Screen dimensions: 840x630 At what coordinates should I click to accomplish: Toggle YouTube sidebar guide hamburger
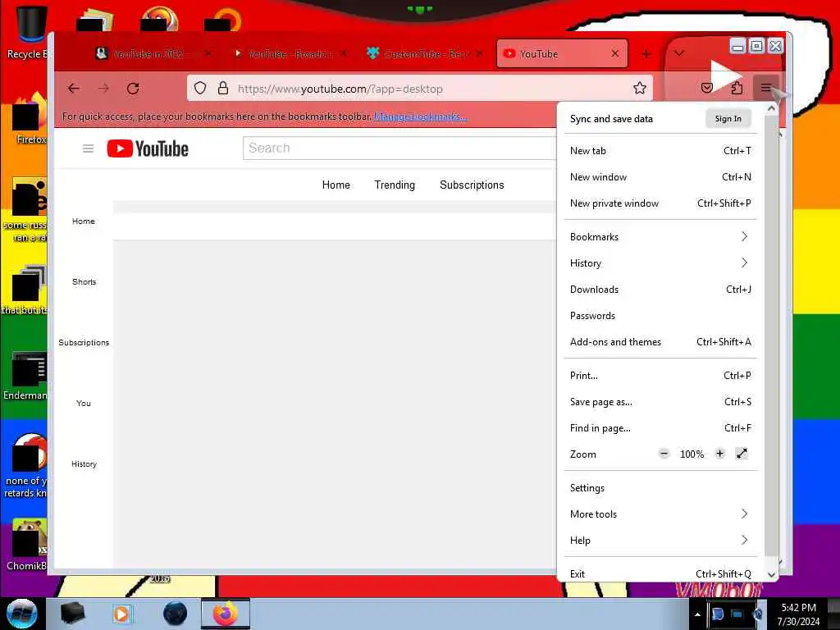[89, 148]
